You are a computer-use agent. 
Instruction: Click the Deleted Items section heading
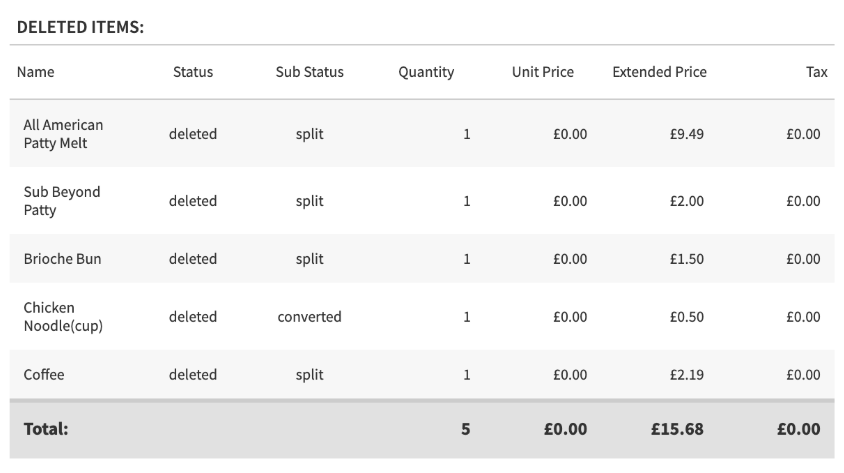point(81,27)
